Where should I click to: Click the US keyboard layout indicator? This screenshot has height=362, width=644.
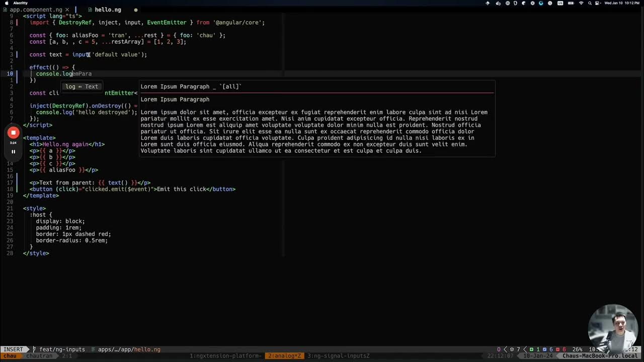click(560, 3)
